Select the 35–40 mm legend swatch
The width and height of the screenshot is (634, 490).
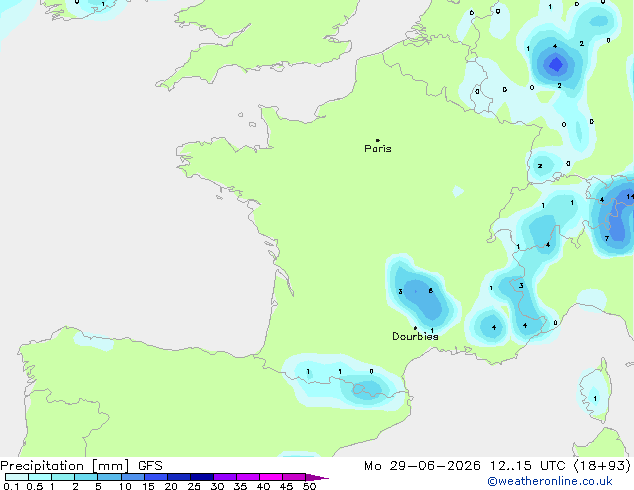[247, 477]
